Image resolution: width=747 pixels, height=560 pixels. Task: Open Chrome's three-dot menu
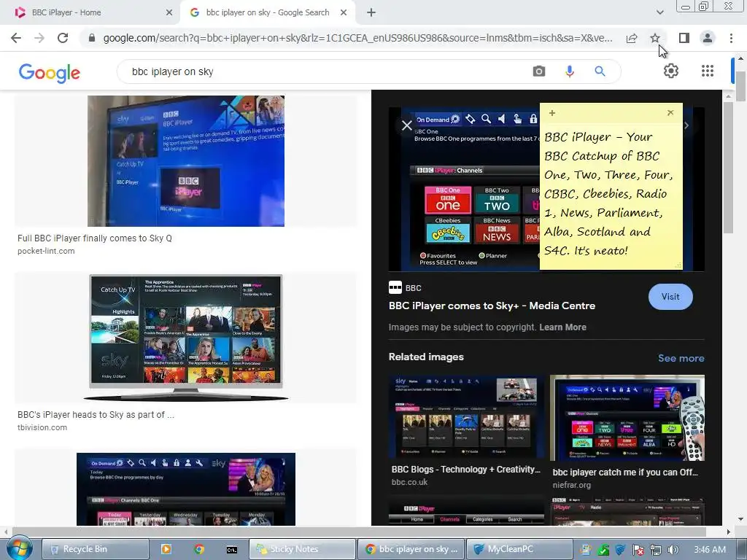731,38
